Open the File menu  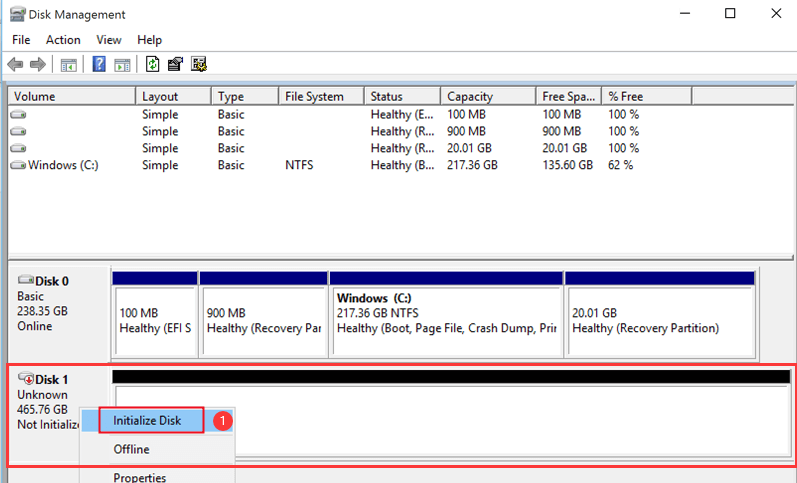pos(21,40)
